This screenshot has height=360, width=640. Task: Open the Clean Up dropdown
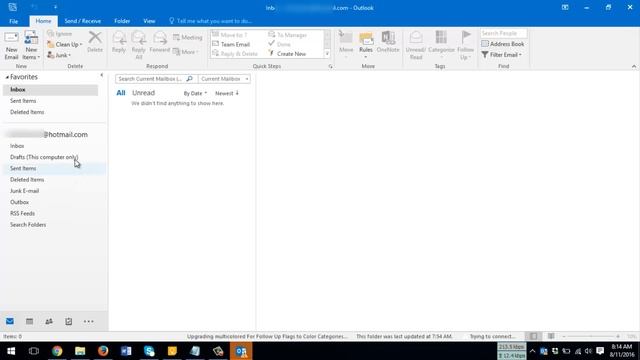pos(64,44)
